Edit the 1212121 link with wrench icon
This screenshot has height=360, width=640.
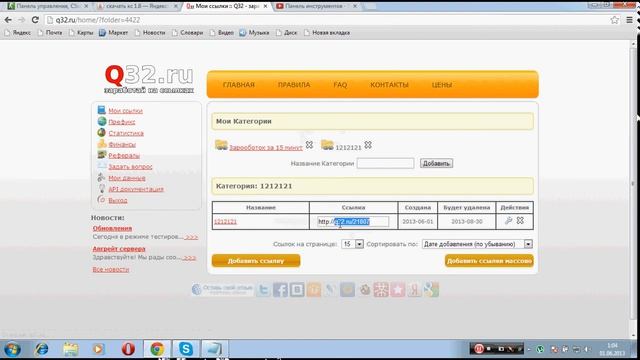point(508,221)
